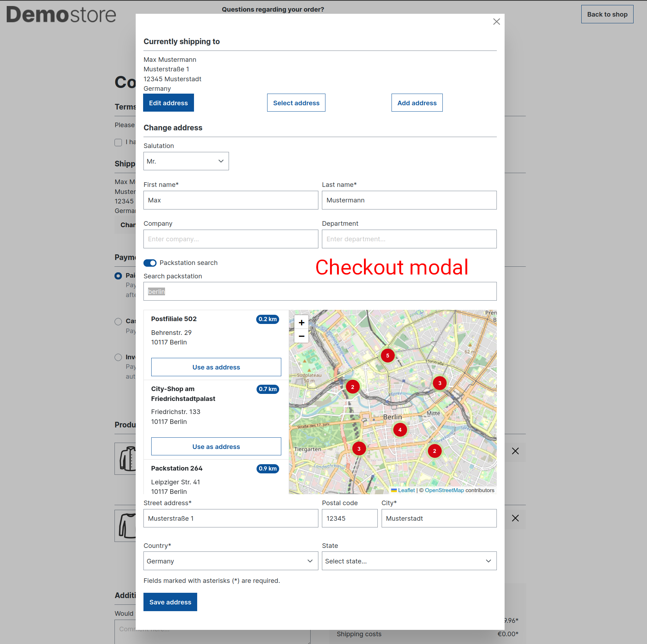Click the first product thumbnail behind modal
Image resolution: width=647 pixels, height=644 pixels.
(x=125, y=459)
